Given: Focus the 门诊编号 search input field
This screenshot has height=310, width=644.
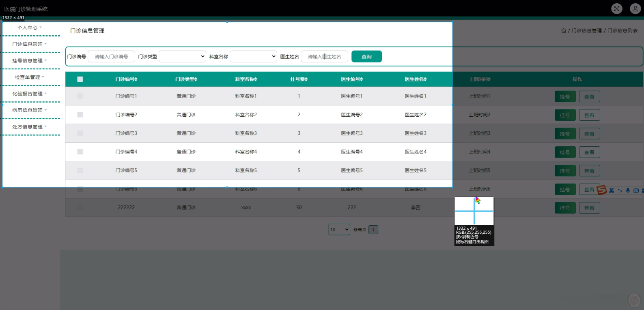Looking at the screenshot, I should pos(112,57).
